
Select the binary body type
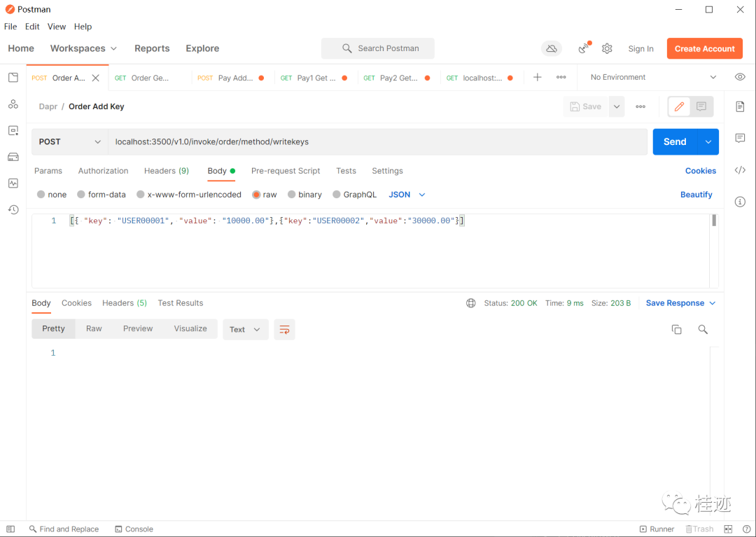pos(291,194)
